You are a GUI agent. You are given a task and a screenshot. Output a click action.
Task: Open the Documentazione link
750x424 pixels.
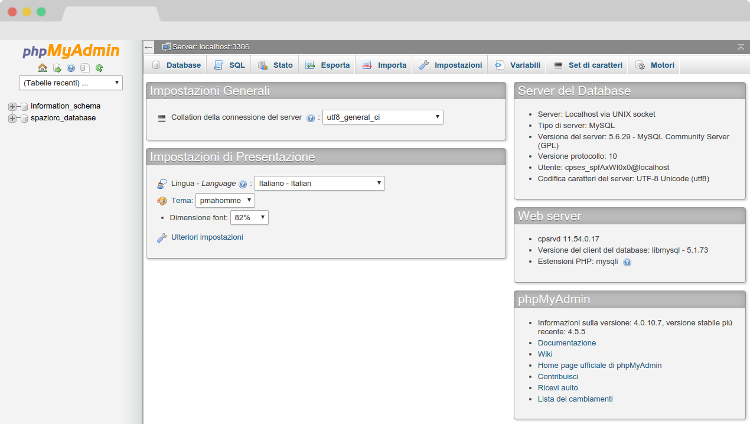coord(567,343)
